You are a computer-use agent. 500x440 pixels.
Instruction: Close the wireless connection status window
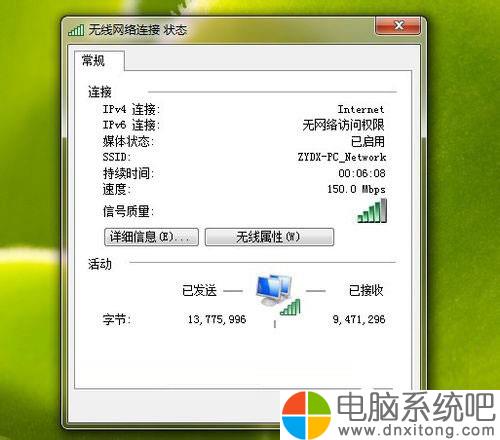[398, 25]
